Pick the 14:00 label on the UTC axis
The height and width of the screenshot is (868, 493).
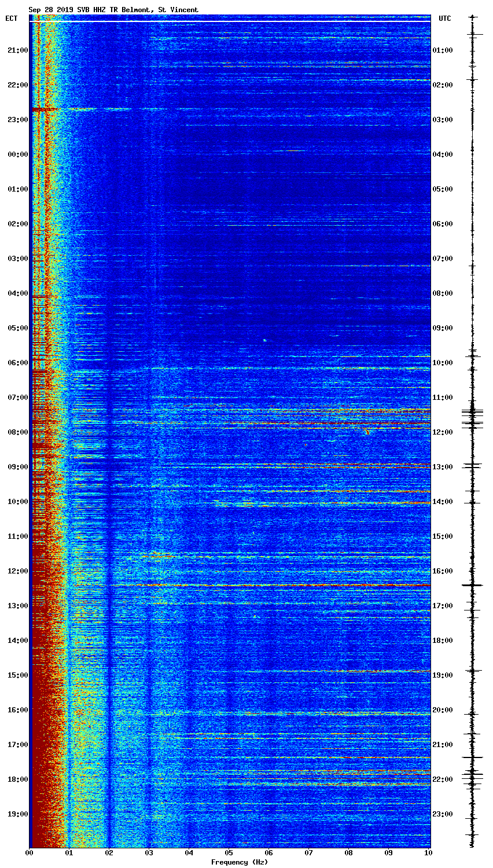coord(443,502)
